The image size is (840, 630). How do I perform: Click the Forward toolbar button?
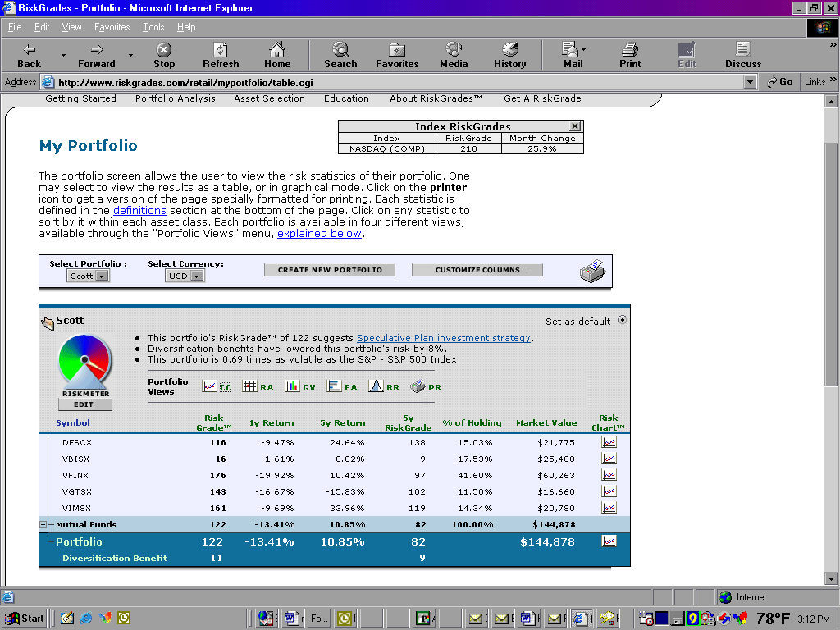coord(97,56)
